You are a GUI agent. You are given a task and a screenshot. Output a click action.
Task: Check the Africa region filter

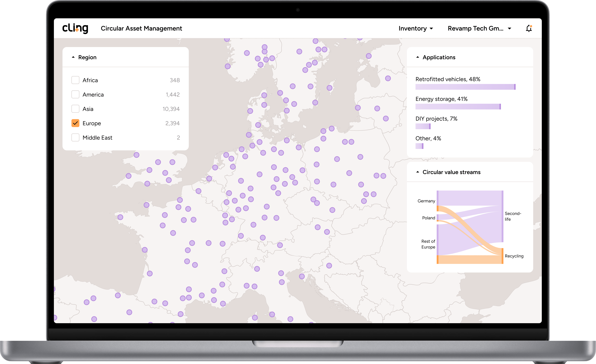click(75, 80)
